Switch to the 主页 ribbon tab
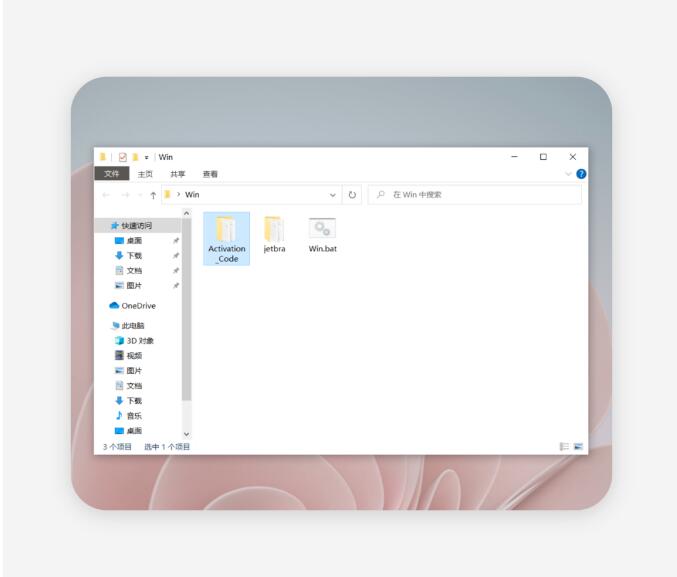 click(145, 174)
